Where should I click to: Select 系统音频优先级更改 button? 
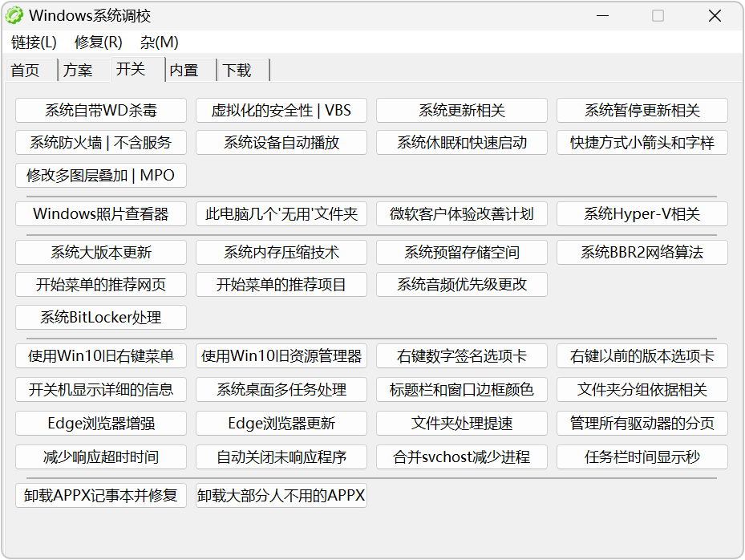tap(462, 285)
